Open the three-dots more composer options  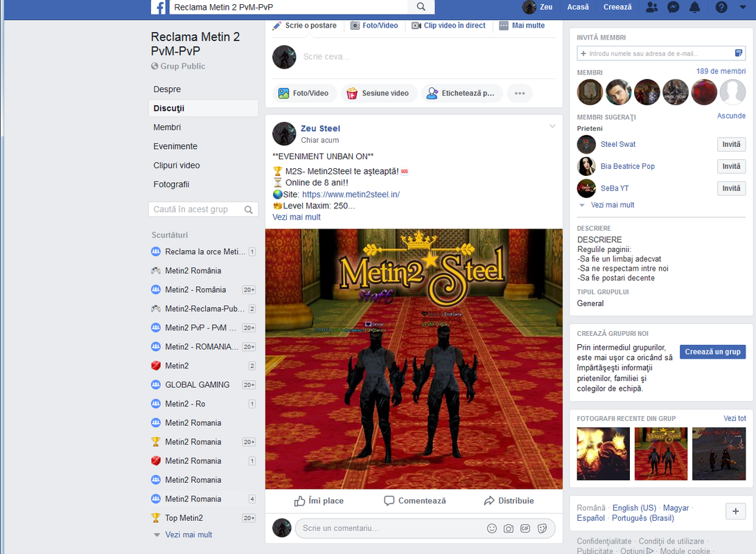click(519, 93)
